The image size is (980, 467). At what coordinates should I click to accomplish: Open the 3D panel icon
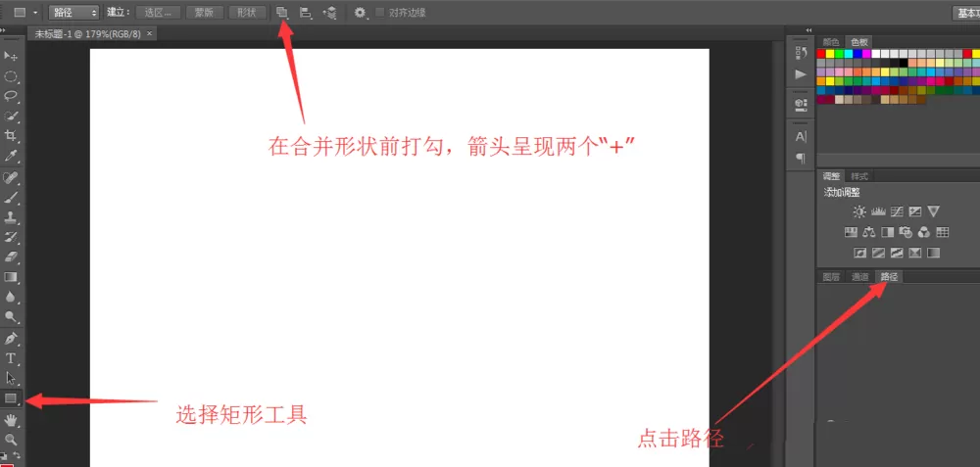[801, 104]
